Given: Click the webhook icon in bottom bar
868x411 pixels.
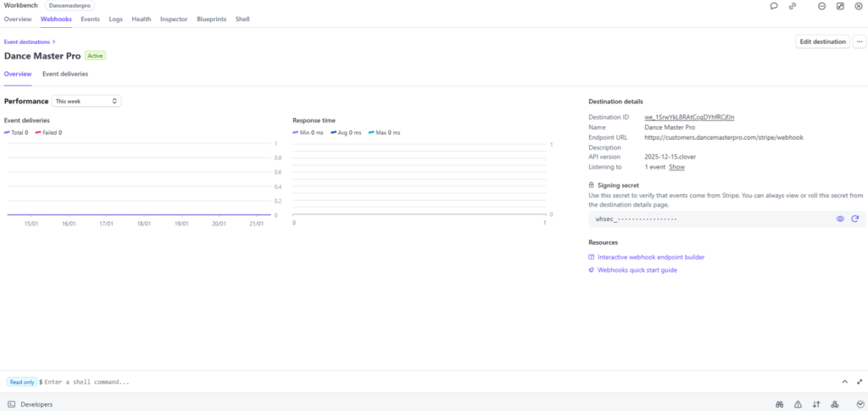Looking at the screenshot, I should click(835, 404).
